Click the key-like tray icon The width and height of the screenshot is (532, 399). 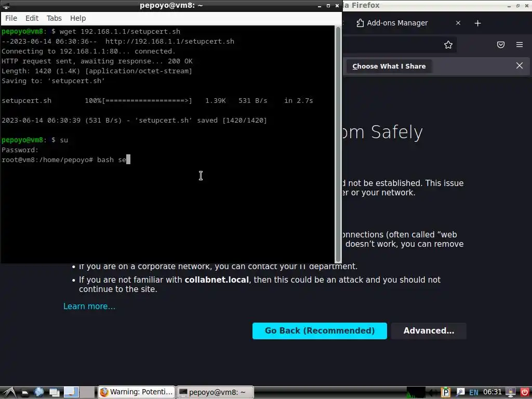click(x=460, y=392)
